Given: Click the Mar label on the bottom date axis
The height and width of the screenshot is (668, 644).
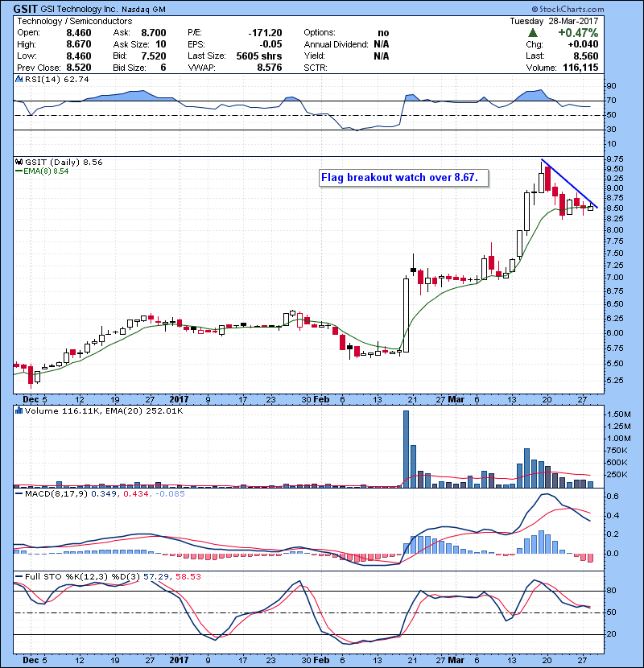Looking at the screenshot, I should coord(456,660).
